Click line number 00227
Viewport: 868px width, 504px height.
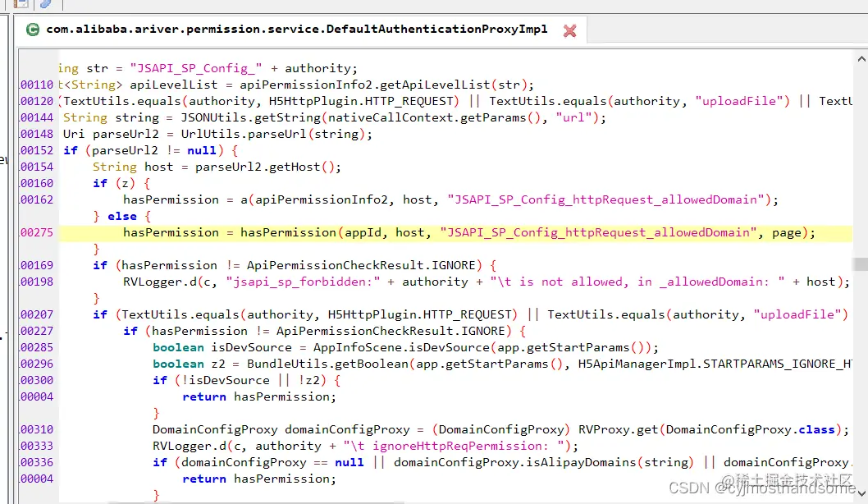(37, 331)
